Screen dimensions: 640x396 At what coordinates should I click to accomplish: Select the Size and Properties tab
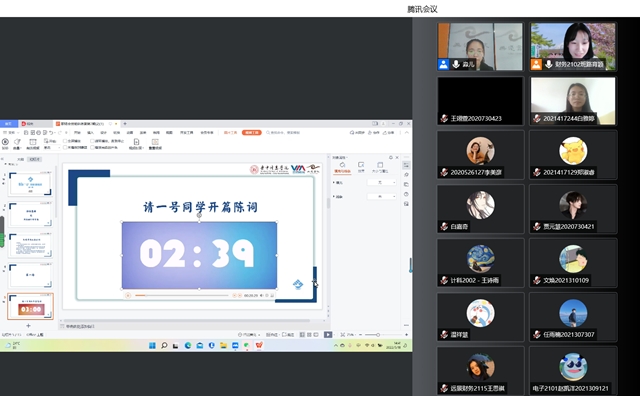tap(380, 167)
